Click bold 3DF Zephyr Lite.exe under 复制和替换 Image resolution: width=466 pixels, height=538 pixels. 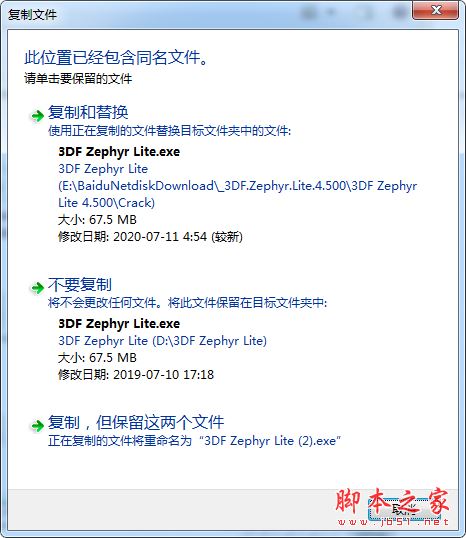tap(119, 152)
